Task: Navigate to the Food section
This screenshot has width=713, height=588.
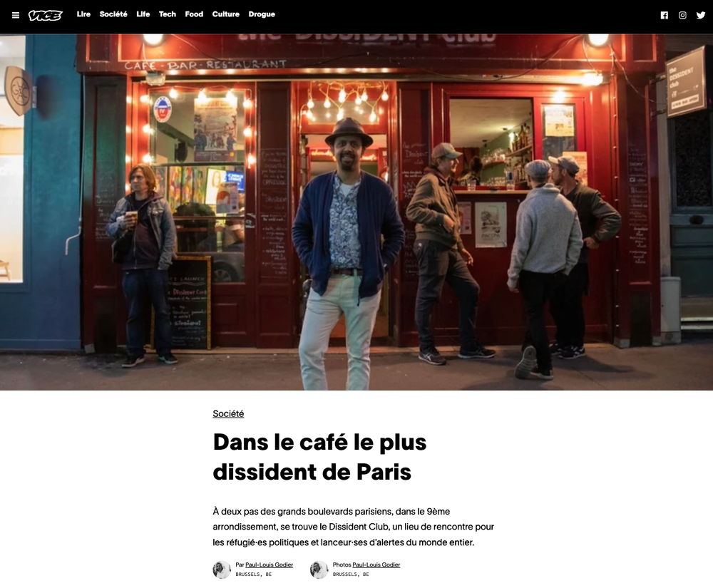Action: click(x=194, y=14)
